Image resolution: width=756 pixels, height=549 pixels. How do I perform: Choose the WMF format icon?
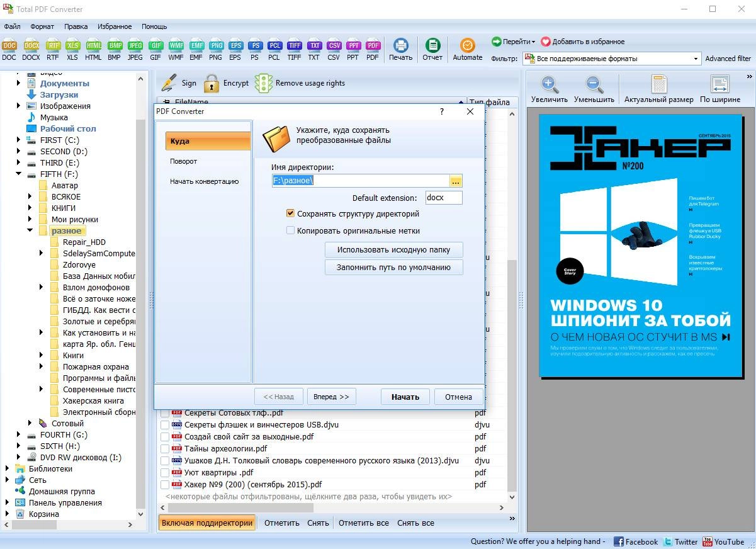[176, 49]
